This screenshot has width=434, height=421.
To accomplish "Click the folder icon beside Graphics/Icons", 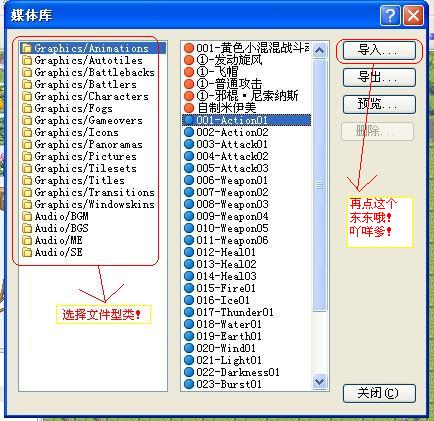I will (26, 132).
